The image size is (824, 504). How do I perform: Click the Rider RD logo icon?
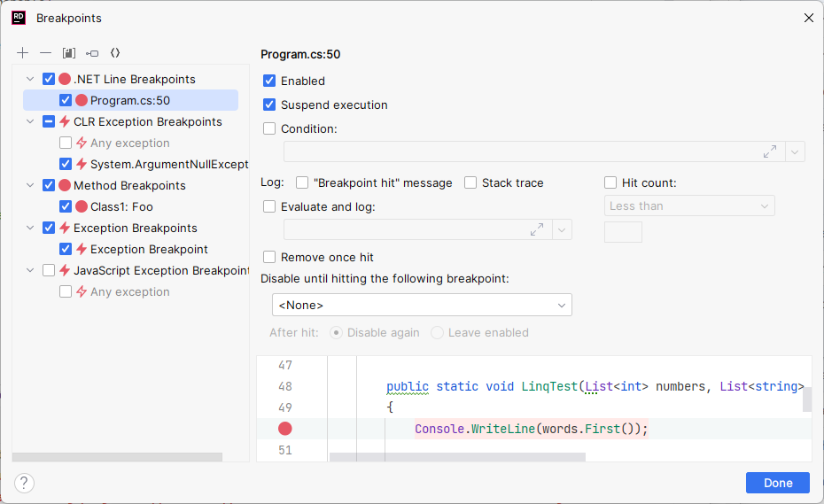[x=19, y=18]
